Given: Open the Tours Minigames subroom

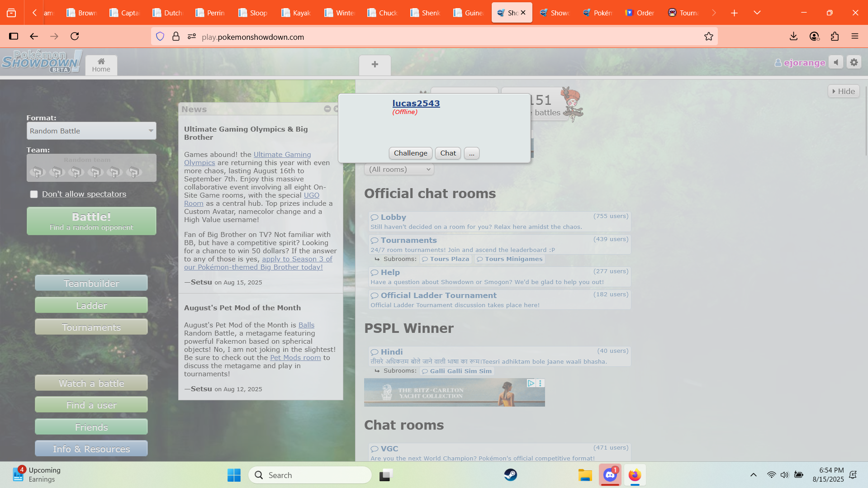Looking at the screenshot, I should 509,259.
